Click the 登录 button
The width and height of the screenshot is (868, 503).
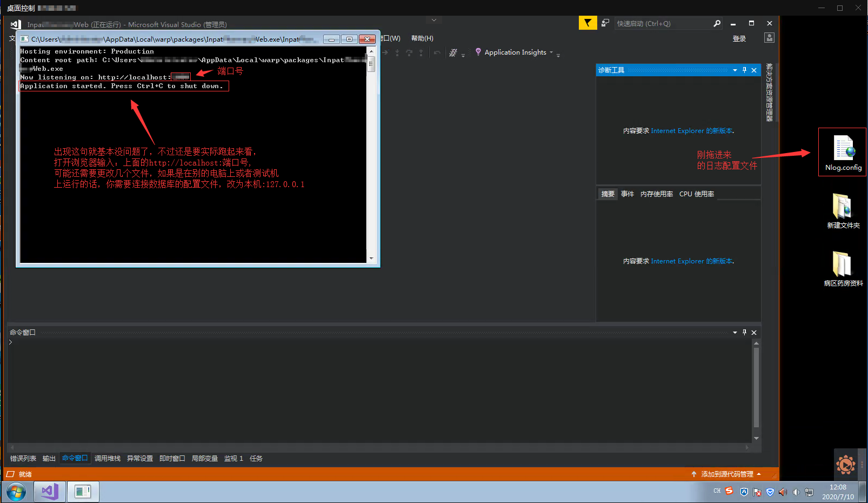[739, 38]
